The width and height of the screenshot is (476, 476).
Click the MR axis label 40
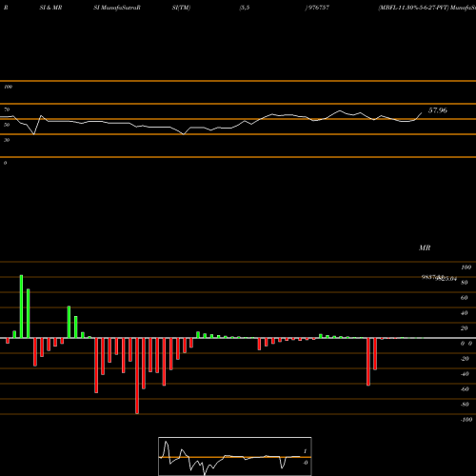[464, 313]
